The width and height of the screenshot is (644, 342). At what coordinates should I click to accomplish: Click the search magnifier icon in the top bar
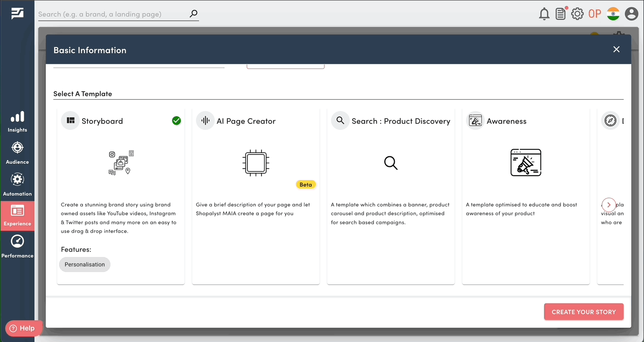(194, 14)
